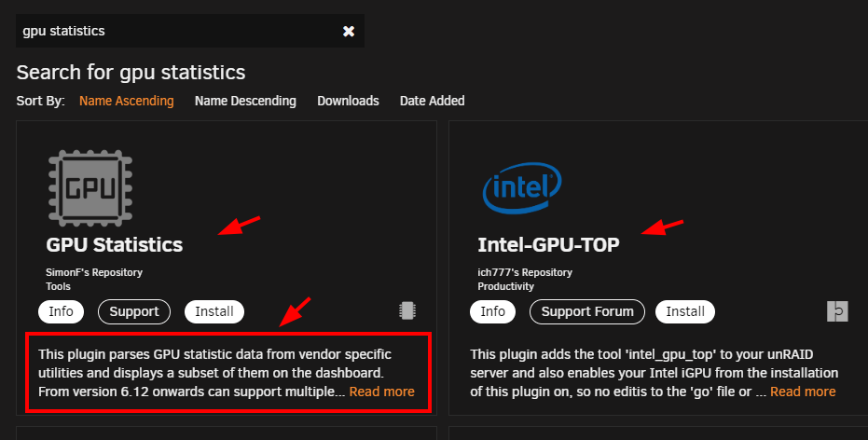Click the Intel logo icon
The width and height of the screenshot is (868, 440).
(x=522, y=187)
